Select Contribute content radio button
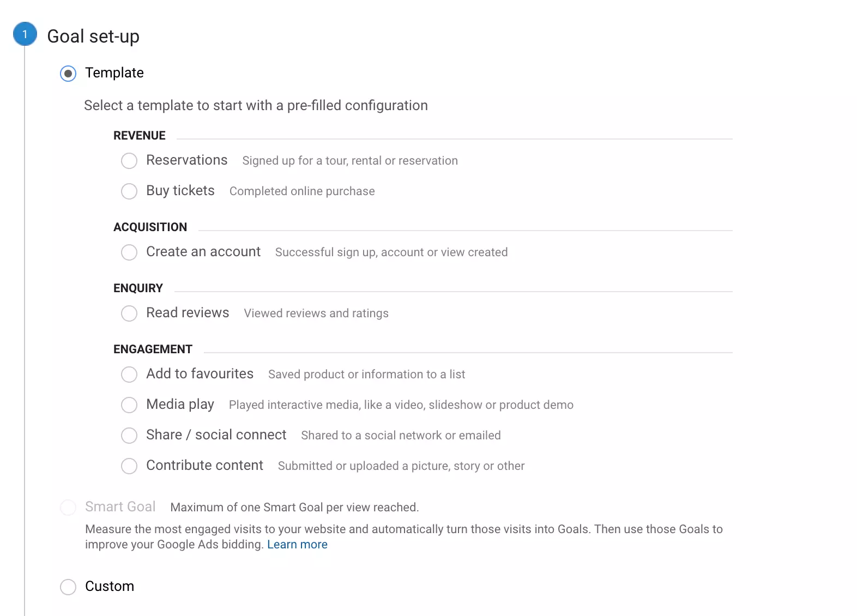 129,466
